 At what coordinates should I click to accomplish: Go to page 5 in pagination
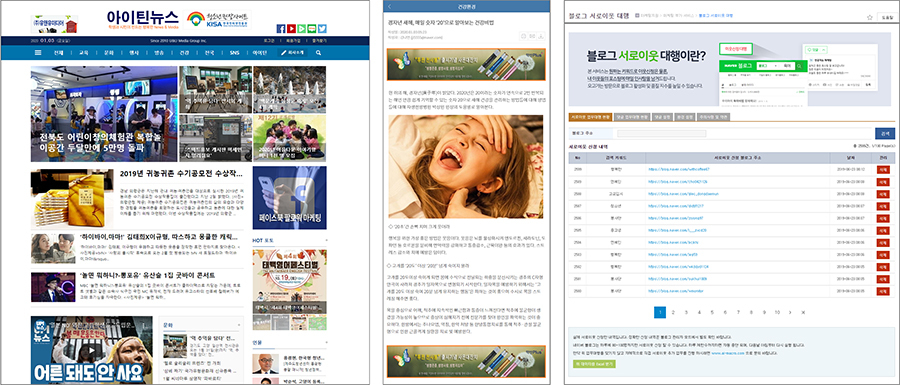(712, 312)
